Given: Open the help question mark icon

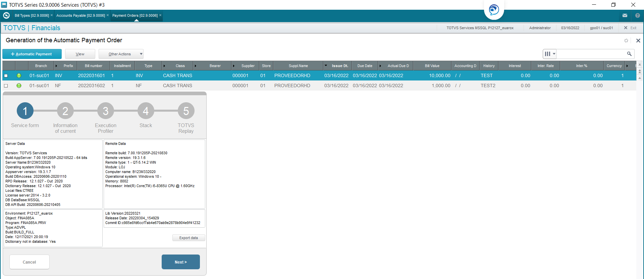Looking at the screenshot, I should [638, 15].
